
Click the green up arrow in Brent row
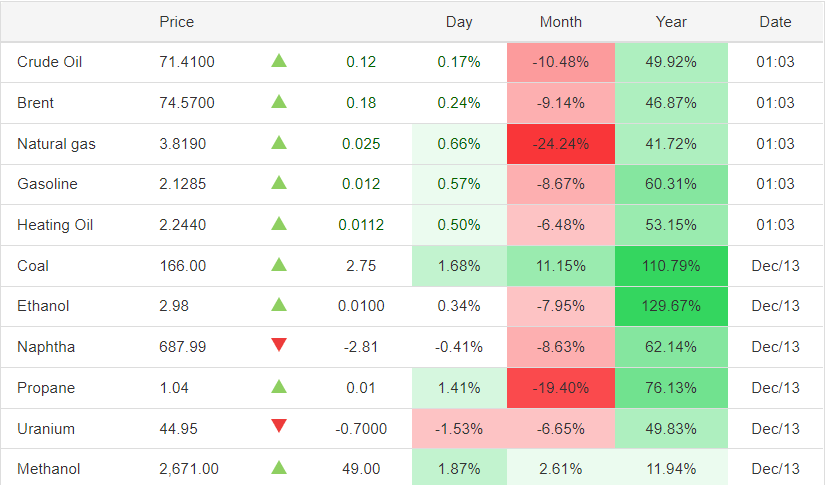tap(279, 102)
